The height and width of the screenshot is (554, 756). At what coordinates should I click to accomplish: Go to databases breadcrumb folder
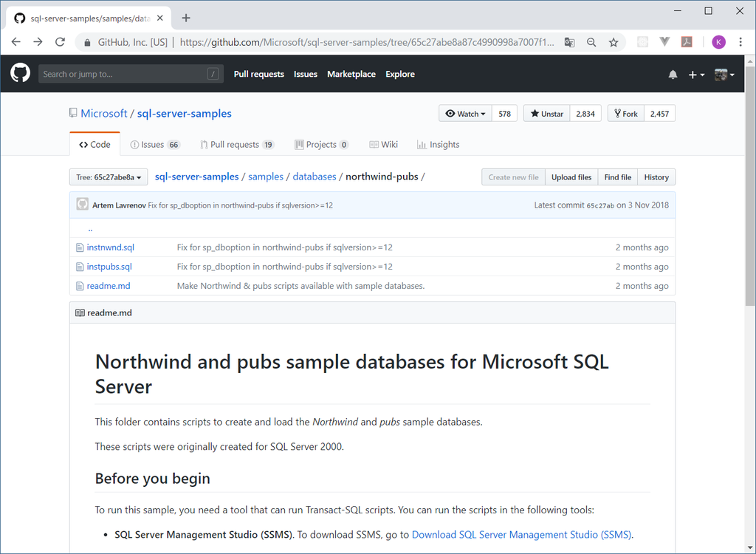315,177
